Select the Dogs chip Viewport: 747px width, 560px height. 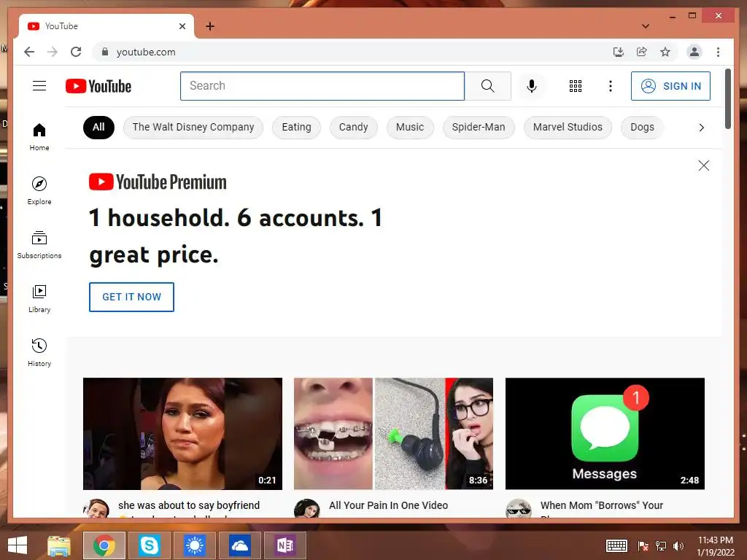(x=642, y=127)
